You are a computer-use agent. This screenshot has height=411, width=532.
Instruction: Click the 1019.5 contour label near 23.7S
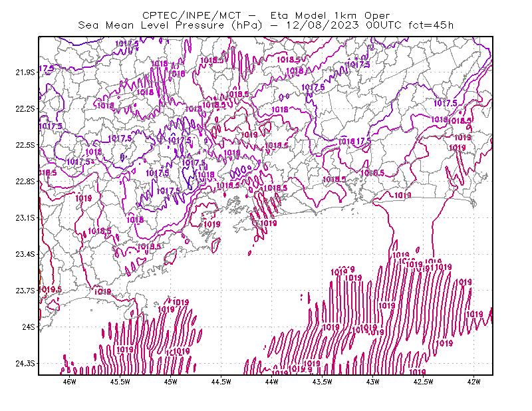[51, 290]
